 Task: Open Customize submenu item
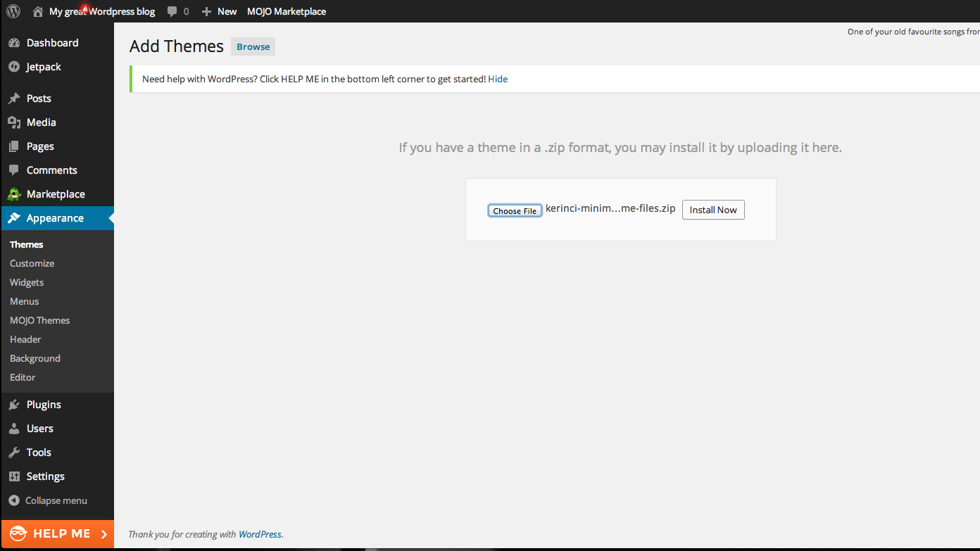(x=32, y=263)
